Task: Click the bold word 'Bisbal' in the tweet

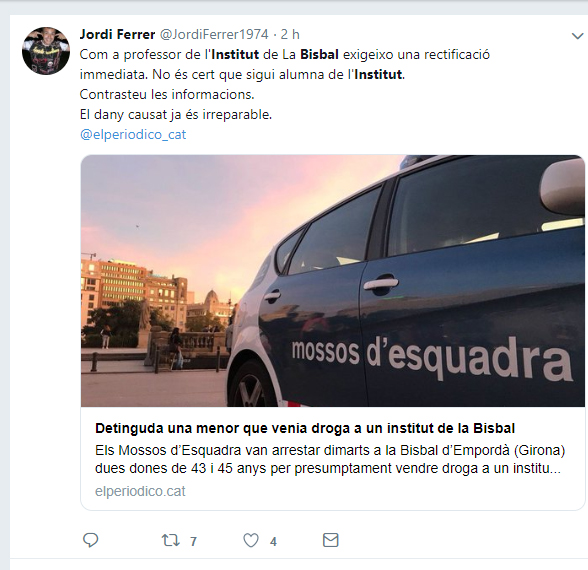Action: (320, 54)
